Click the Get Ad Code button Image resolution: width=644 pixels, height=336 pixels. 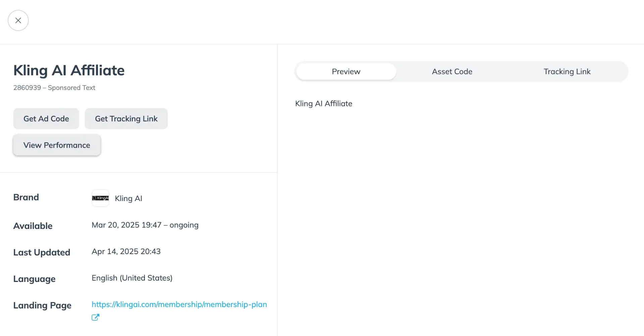pos(46,118)
